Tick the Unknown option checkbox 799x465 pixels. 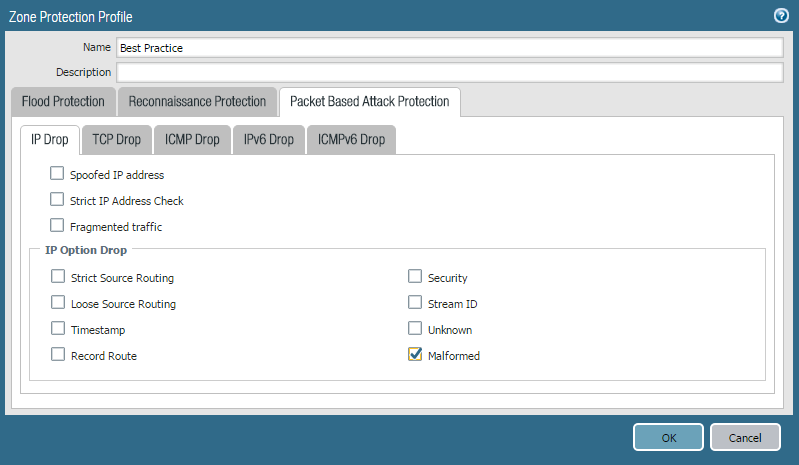pyautogui.click(x=415, y=329)
